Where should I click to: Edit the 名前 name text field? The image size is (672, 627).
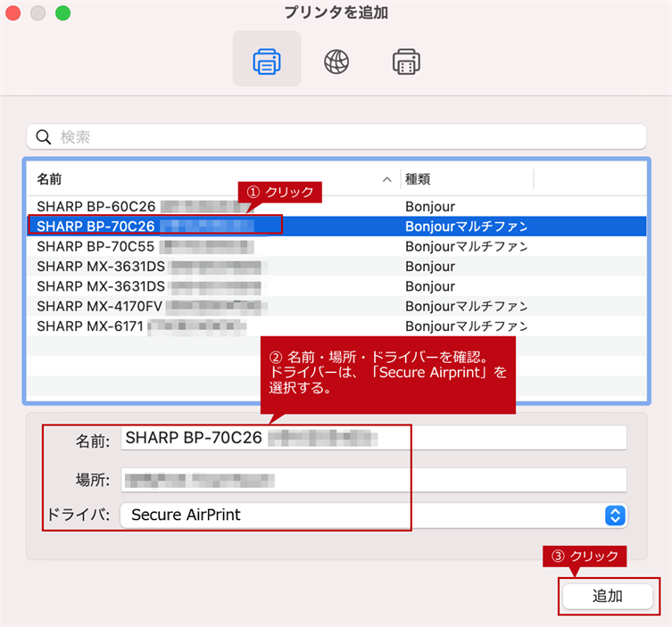tap(373, 438)
